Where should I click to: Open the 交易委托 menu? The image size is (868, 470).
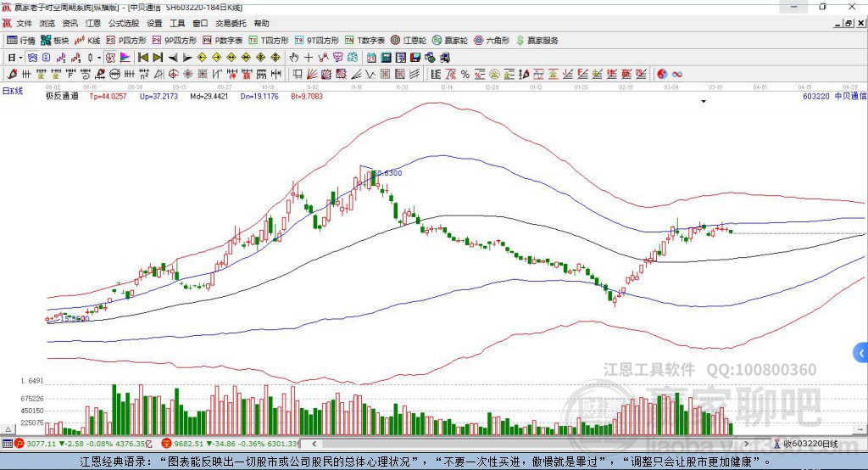pos(231,23)
